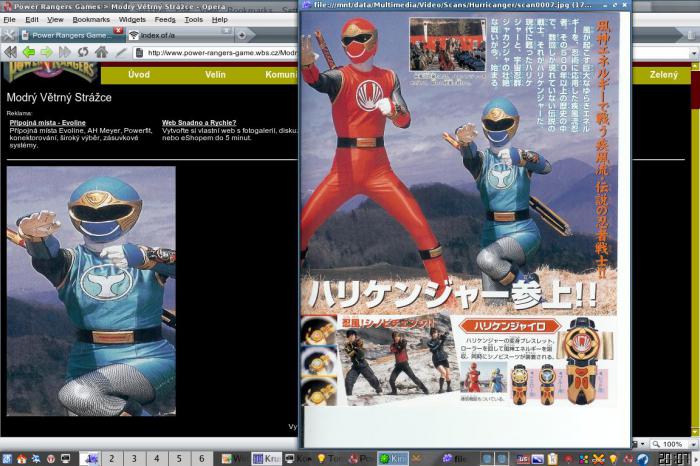Click the Reklama: label
This screenshot has width=700, height=466.
(19, 113)
